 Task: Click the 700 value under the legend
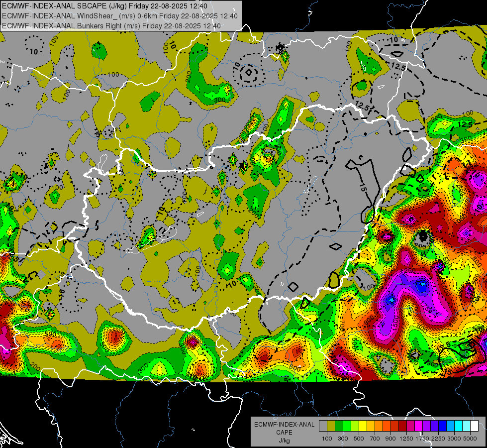[x=375, y=439]
